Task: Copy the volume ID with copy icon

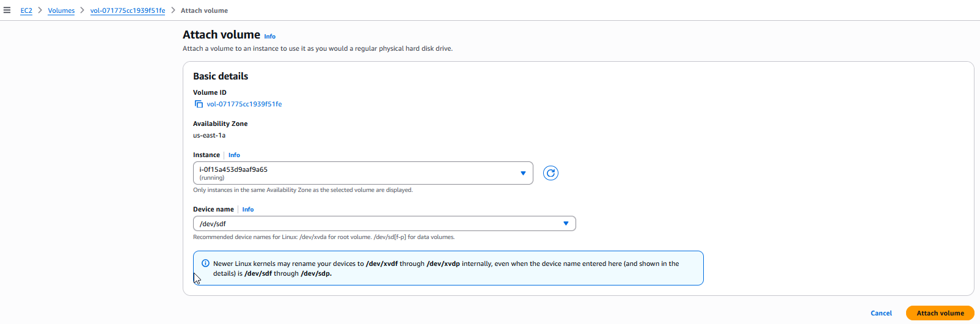Action: point(199,104)
